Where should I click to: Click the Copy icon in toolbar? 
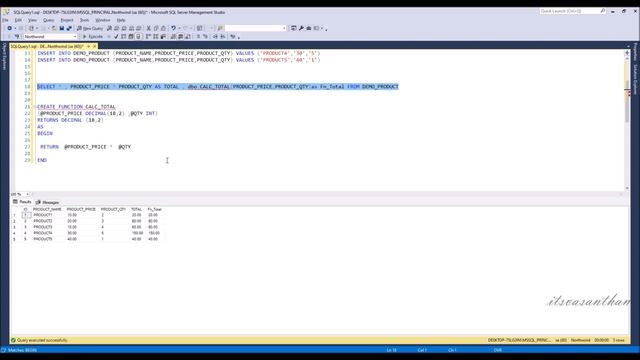point(156,28)
